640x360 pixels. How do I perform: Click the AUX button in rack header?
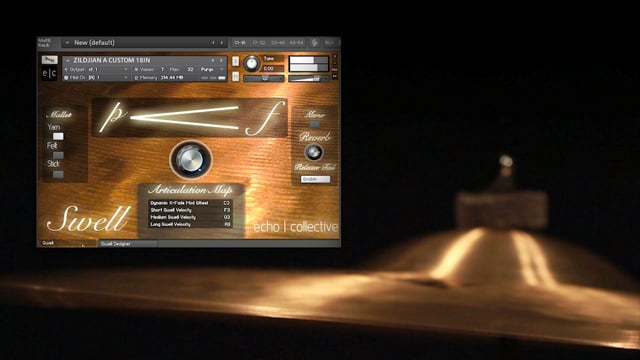coord(329,42)
